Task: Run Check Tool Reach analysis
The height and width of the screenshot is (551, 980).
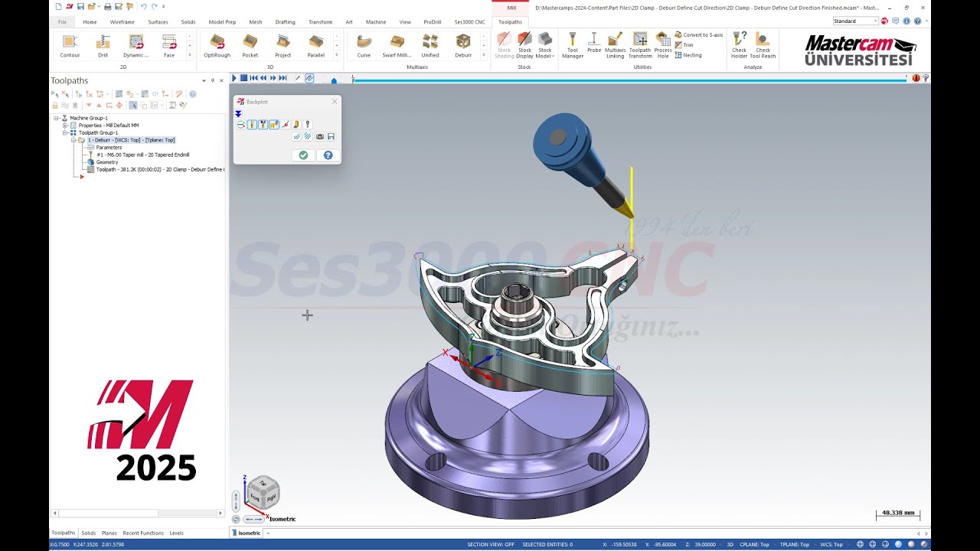Action: pyautogui.click(x=763, y=45)
